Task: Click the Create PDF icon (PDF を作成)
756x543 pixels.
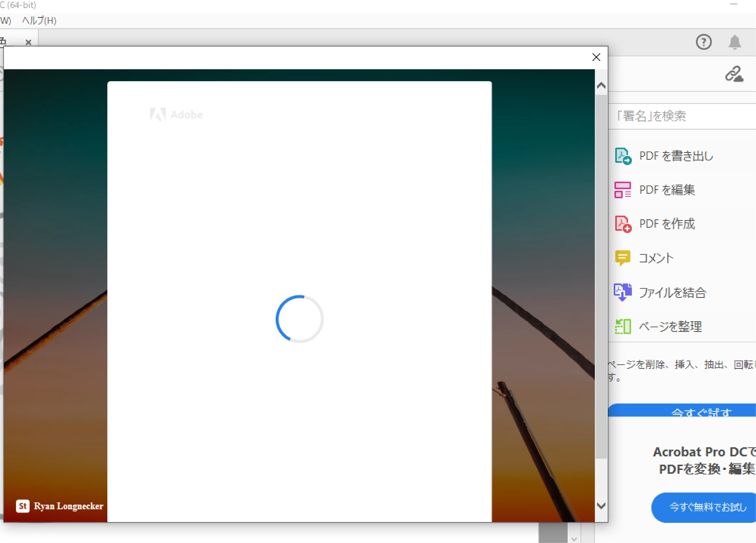Action: tap(623, 224)
